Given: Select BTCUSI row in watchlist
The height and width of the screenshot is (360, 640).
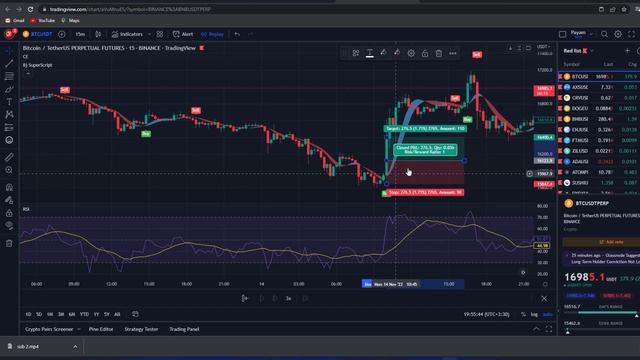Looking at the screenshot, I should [x=599, y=76].
